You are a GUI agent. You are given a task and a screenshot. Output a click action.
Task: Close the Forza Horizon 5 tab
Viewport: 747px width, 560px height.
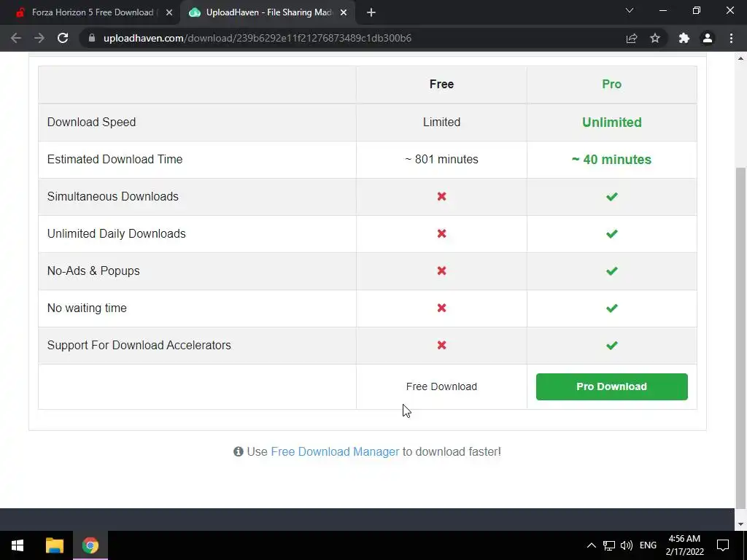[x=169, y=12]
